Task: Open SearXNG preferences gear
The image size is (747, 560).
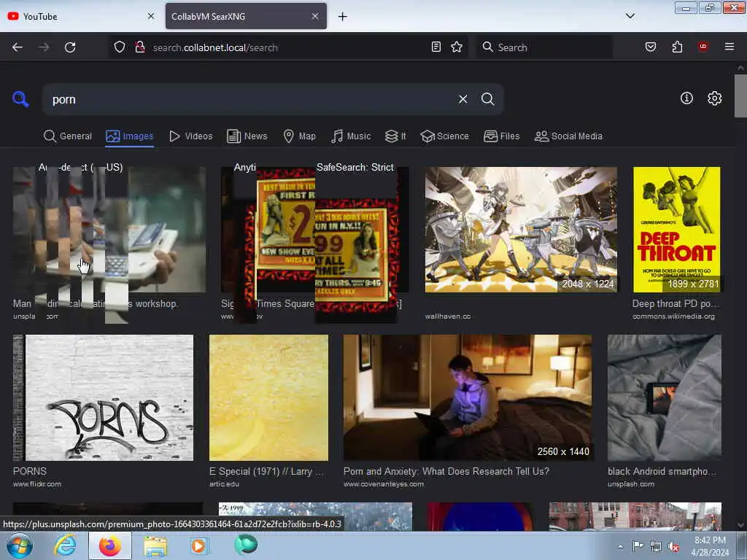Action: pyautogui.click(x=714, y=98)
